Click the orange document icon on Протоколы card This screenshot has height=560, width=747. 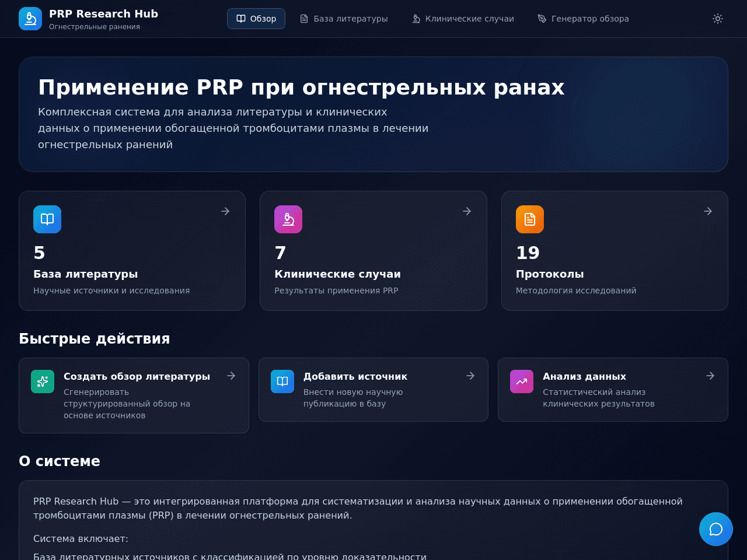530,219
